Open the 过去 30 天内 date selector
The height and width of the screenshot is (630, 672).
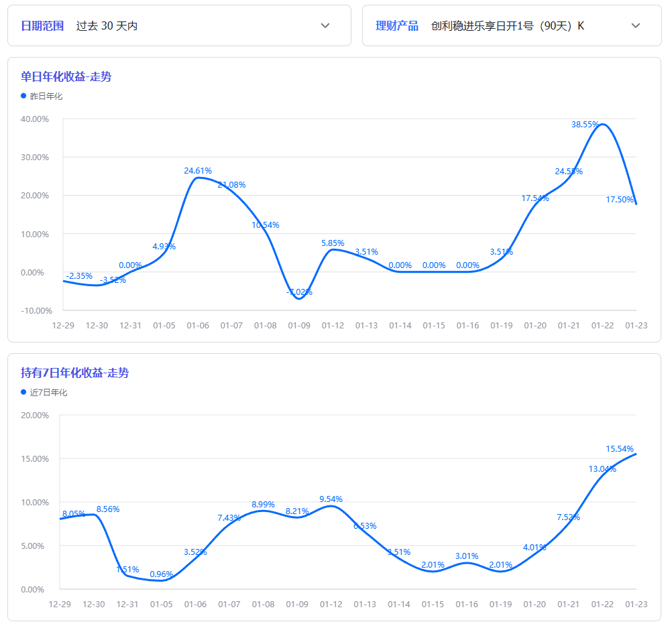pyautogui.click(x=107, y=26)
